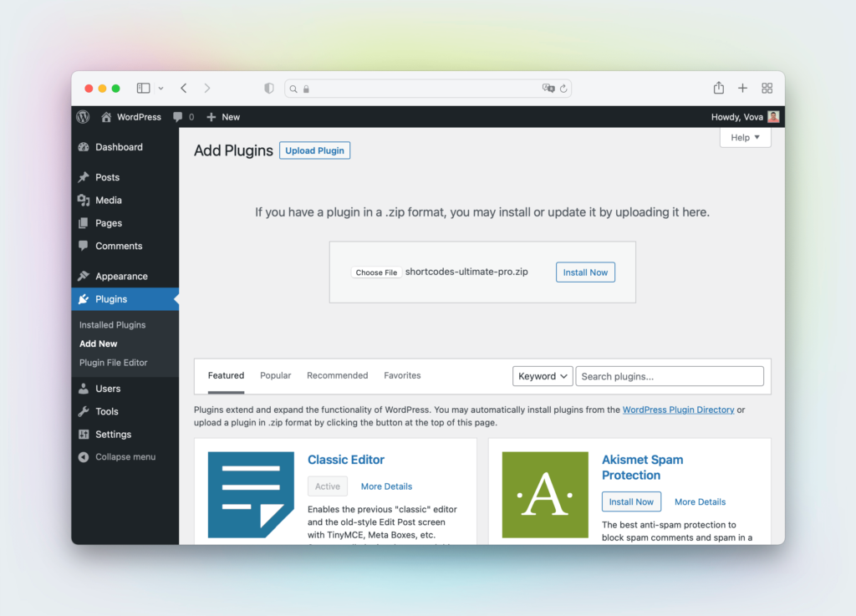
Task: Open the Keyword search type dropdown
Action: coord(543,376)
